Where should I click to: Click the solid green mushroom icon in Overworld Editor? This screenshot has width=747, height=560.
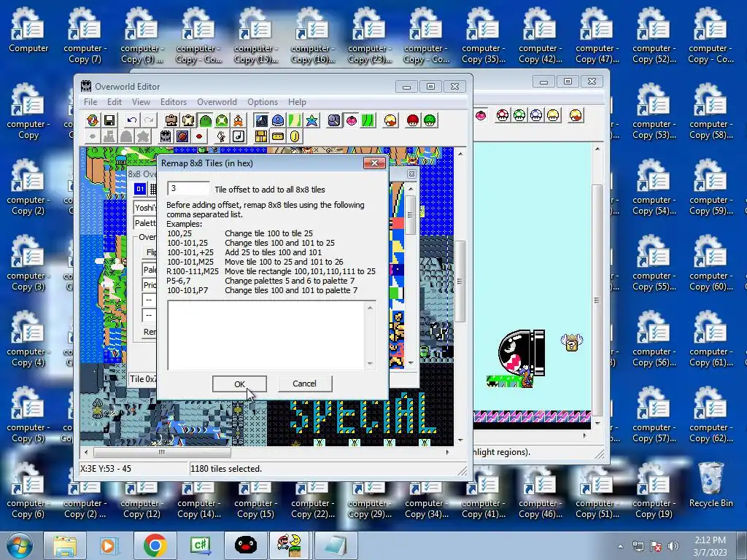pos(430,120)
